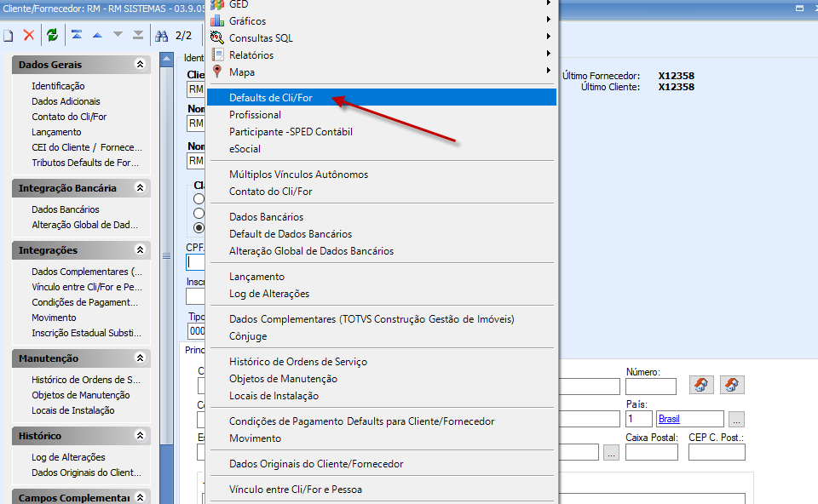Viewport: 818px width, 504px height.
Task: Select Movimento in context menu
Action: click(x=382, y=438)
